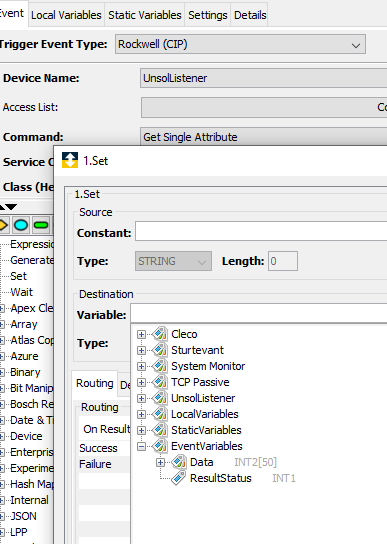Click the UnsolListener tree icon
Screen dimensions: 387x544
click(x=160, y=398)
